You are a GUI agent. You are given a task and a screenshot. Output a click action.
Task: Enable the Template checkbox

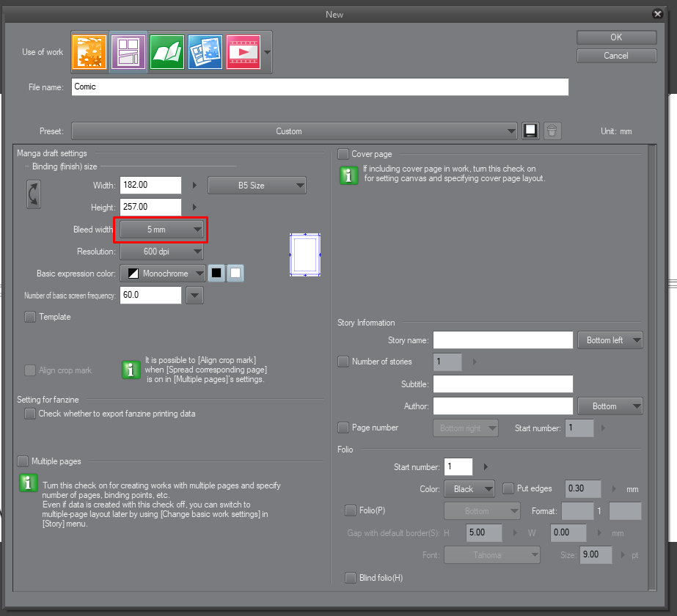click(x=30, y=317)
